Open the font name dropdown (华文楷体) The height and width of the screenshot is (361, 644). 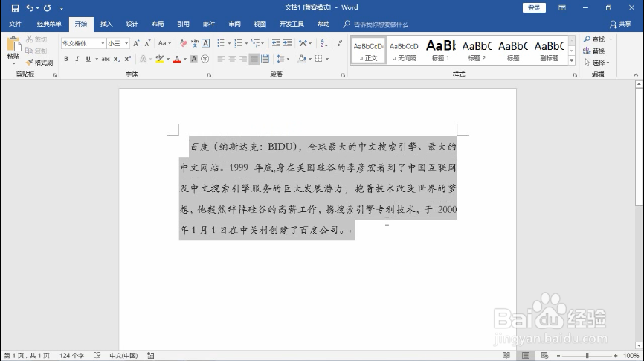click(x=103, y=43)
